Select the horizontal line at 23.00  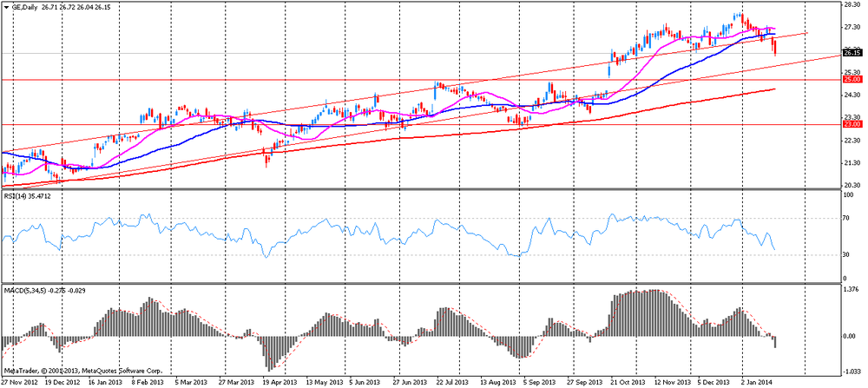click(421, 124)
